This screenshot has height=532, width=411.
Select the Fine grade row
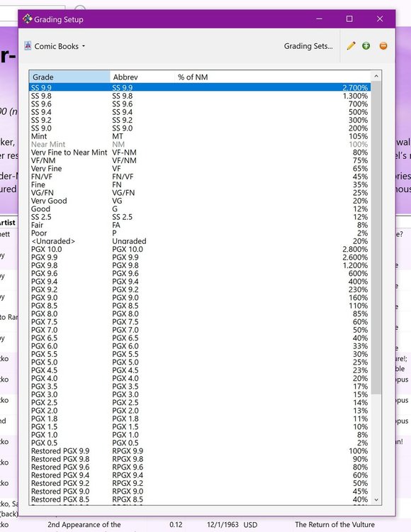pyautogui.click(x=200, y=184)
